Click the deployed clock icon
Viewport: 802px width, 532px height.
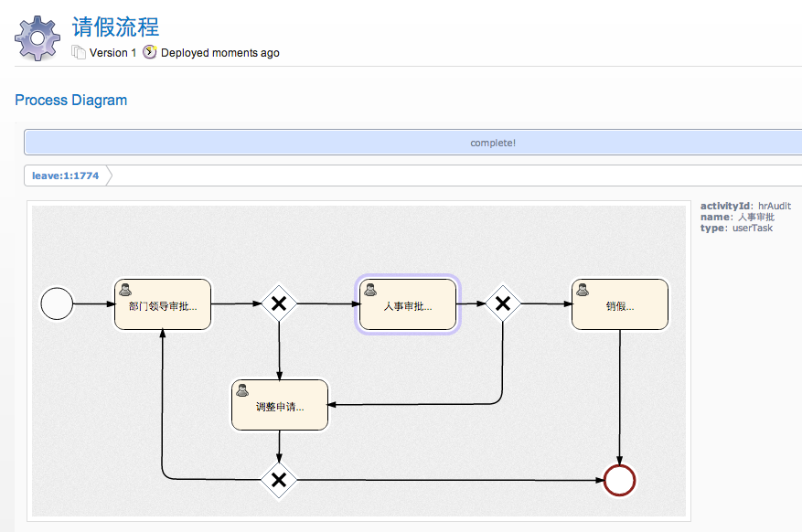[x=150, y=52]
